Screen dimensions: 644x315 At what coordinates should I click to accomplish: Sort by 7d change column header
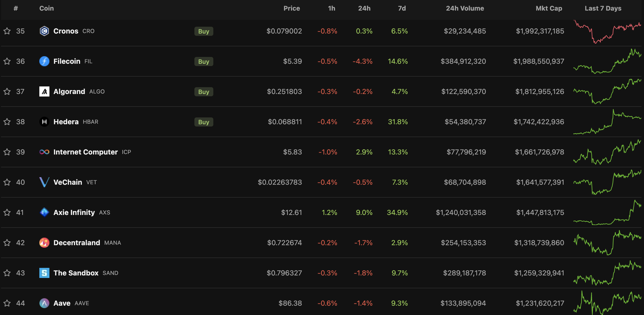tap(402, 8)
